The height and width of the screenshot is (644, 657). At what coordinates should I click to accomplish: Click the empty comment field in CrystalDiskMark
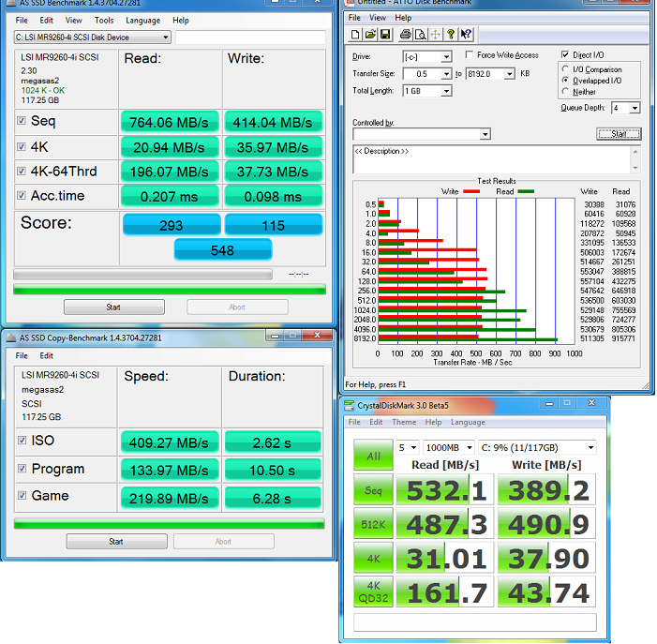[475, 622]
